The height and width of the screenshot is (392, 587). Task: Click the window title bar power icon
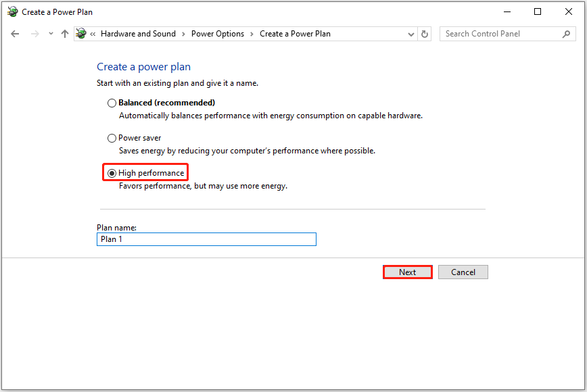pyautogui.click(x=12, y=11)
